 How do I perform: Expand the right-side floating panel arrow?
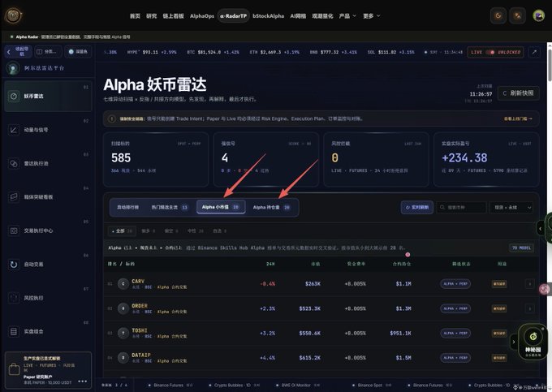pos(541,229)
